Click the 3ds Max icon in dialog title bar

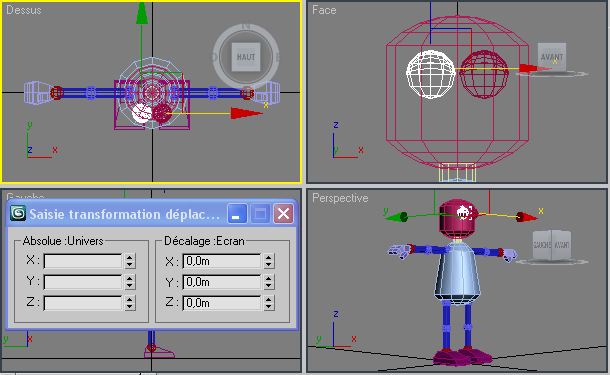click(18, 213)
